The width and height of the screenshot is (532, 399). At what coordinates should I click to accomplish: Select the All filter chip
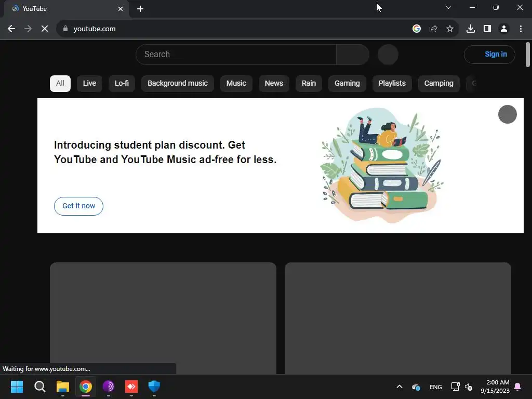tap(60, 84)
